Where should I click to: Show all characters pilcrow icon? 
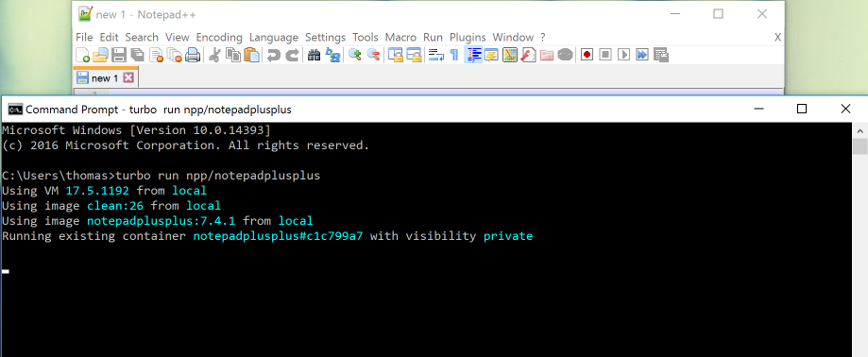click(x=454, y=55)
